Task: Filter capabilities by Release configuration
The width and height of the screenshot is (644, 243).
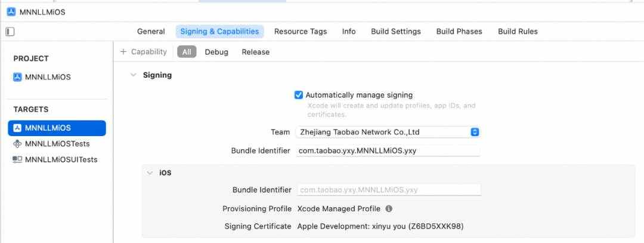Action: [255, 52]
